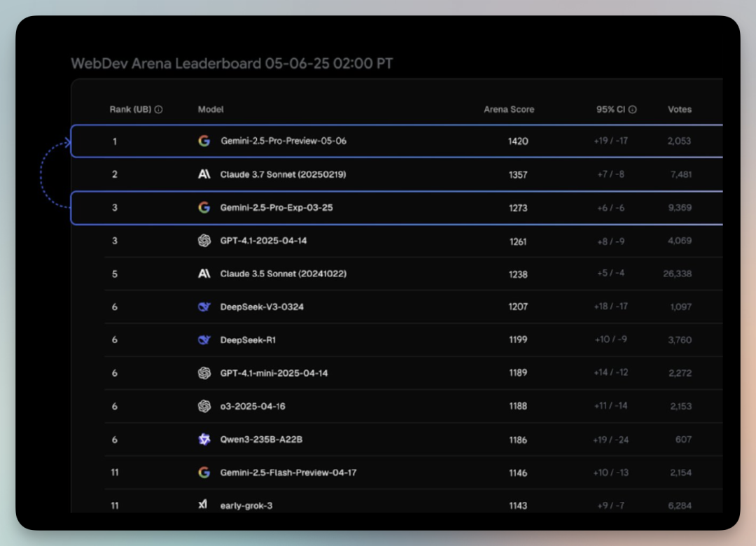Select the DeepSeek-V3-0324 model name
Screen dimensions: 756x546
coord(262,307)
